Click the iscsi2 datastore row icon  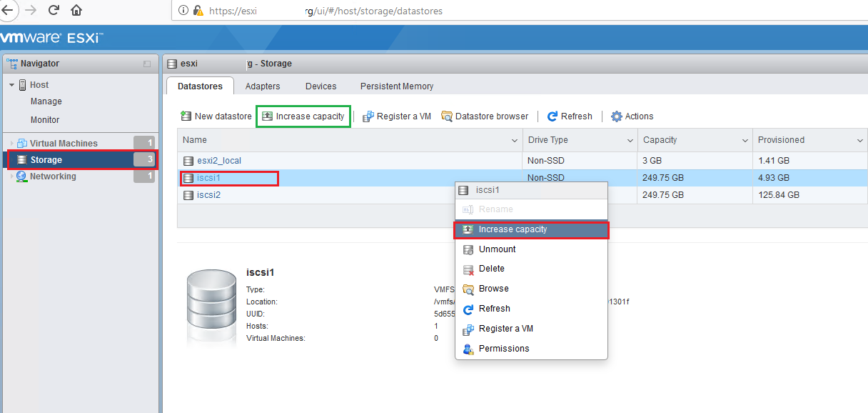[188, 195]
